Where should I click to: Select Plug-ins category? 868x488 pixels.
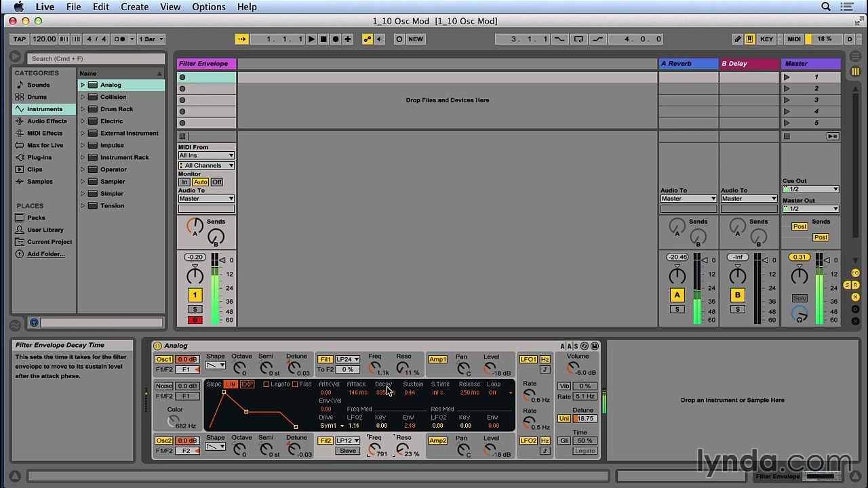tap(39, 157)
